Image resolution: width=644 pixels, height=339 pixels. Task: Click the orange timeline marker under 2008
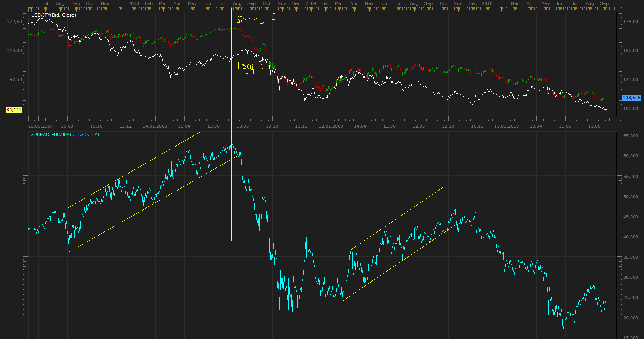tap(134, 8)
